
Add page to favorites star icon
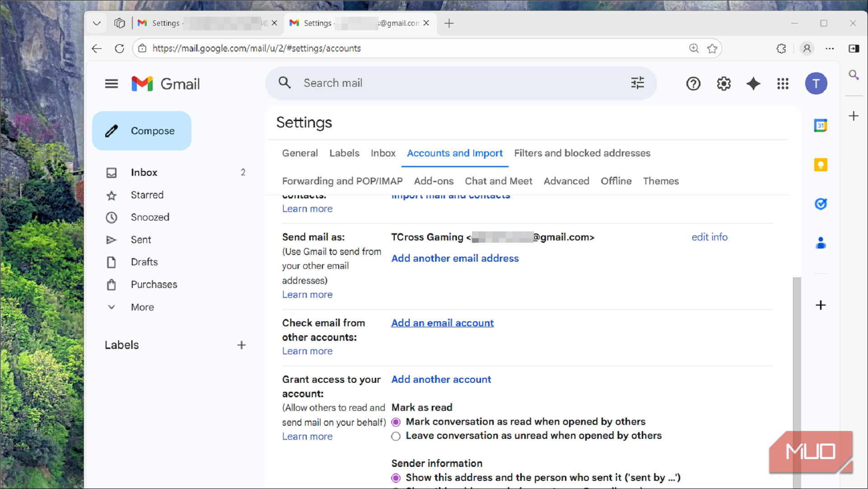click(x=712, y=48)
